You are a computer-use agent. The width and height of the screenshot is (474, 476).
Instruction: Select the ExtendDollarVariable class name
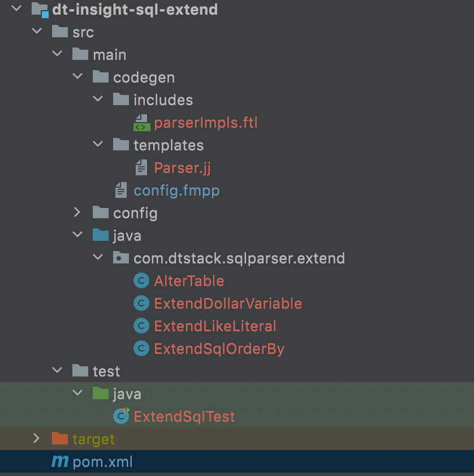coord(228,304)
